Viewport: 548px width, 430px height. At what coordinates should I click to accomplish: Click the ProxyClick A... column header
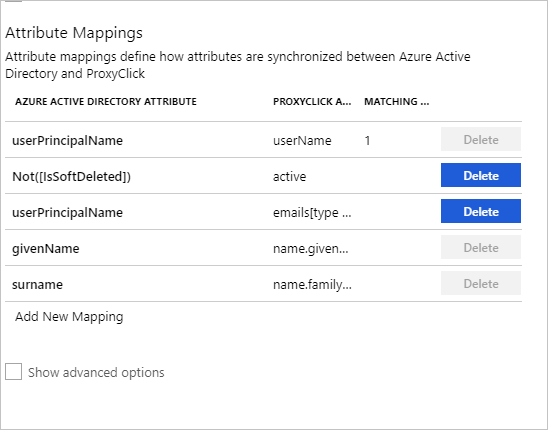(x=312, y=102)
